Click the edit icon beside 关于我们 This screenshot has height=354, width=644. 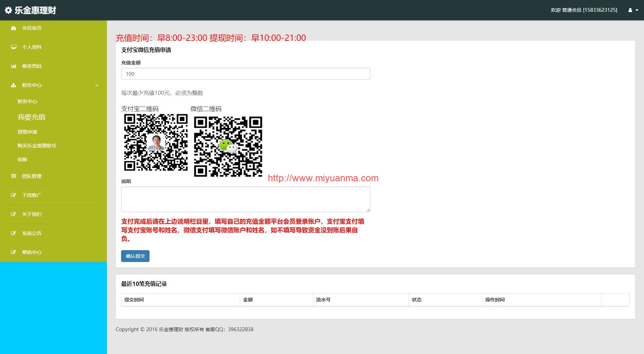point(13,214)
